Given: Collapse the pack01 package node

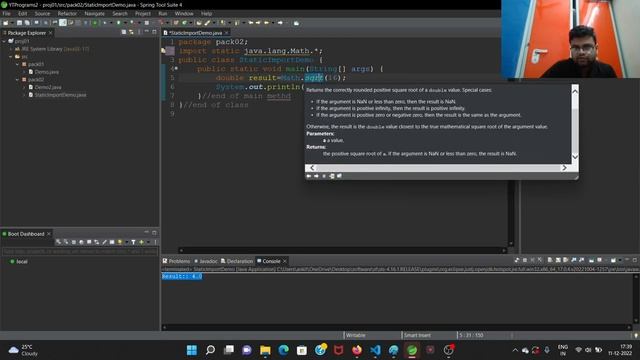Looking at the screenshot, I should pyautogui.click(x=18, y=64).
